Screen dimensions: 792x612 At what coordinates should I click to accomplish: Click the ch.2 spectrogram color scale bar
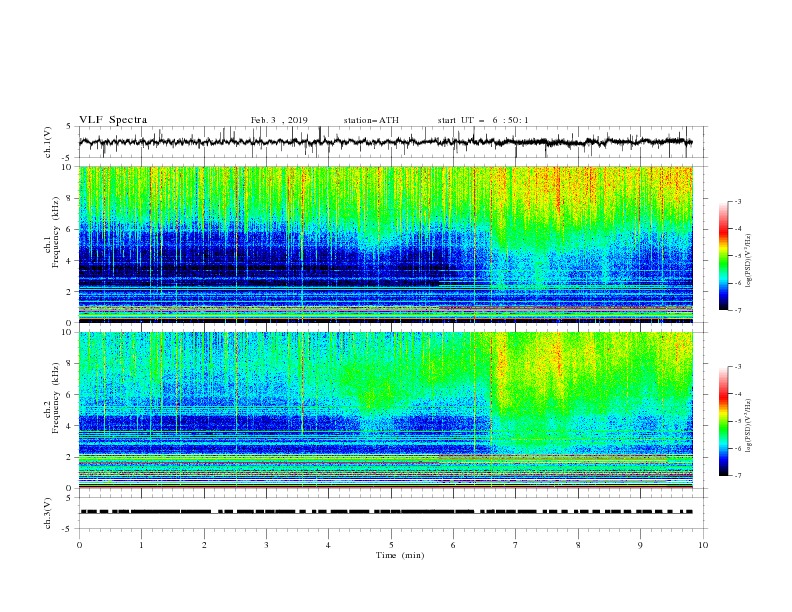(724, 421)
